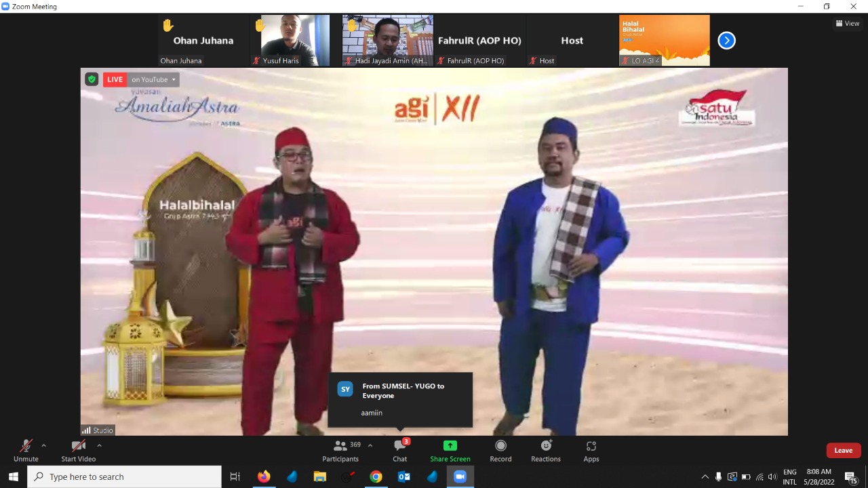This screenshot has height=488, width=868.
Task: Open the View layout menu
Action: click(848, 23)
